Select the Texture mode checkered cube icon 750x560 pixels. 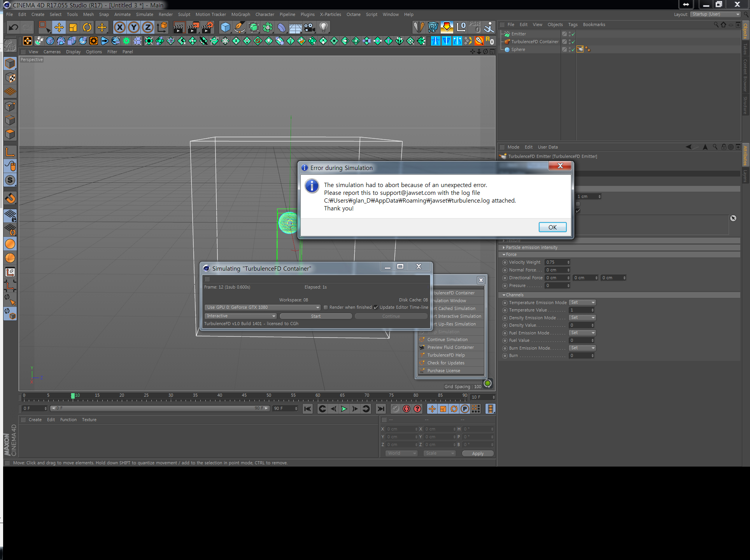click(x=10, y=78)
